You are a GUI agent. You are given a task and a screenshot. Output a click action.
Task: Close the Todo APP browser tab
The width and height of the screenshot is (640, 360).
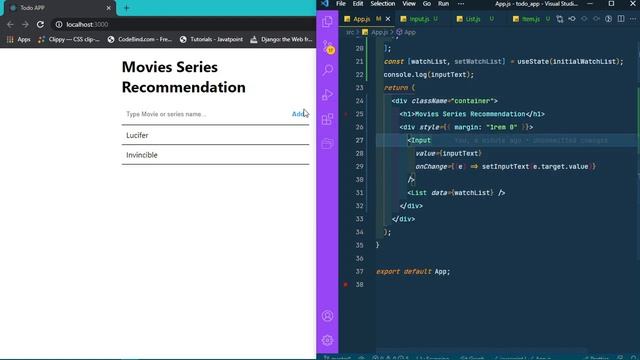point(109,8)
